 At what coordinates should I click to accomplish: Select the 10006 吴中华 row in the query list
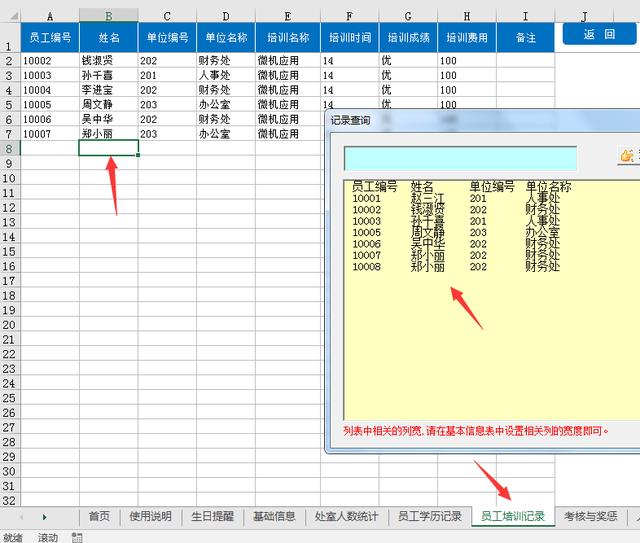pos(491,244)
